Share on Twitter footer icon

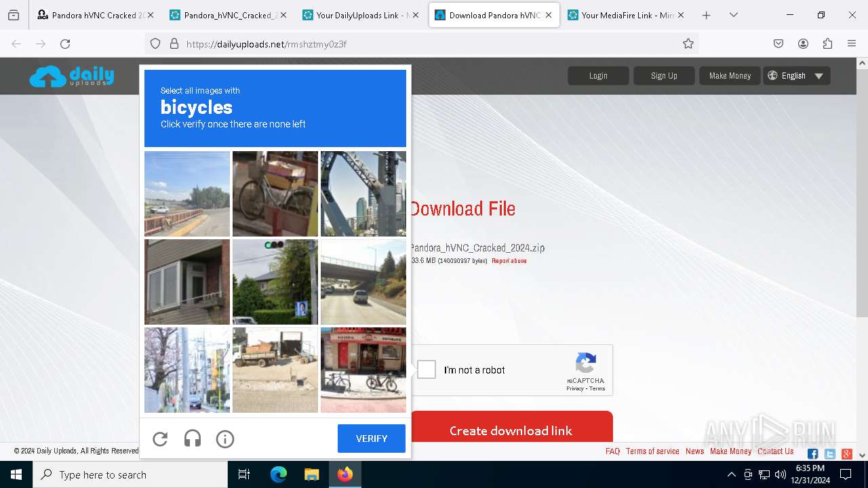pyautogui.click(x=829, y=453)
